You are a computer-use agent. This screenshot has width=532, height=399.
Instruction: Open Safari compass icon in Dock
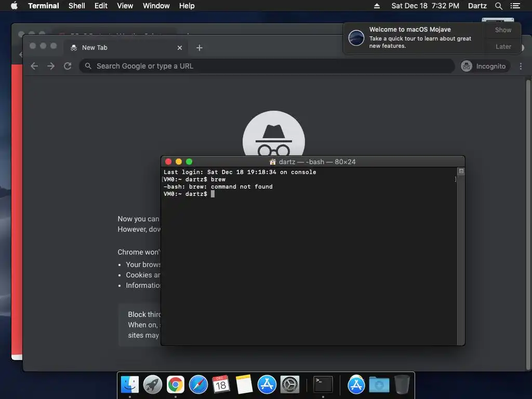click(198, 385)
